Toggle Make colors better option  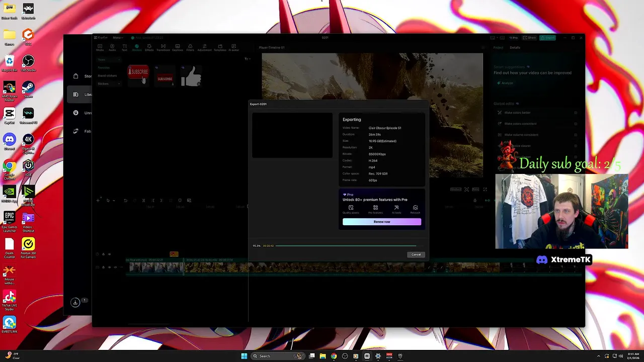click(576, 113)
